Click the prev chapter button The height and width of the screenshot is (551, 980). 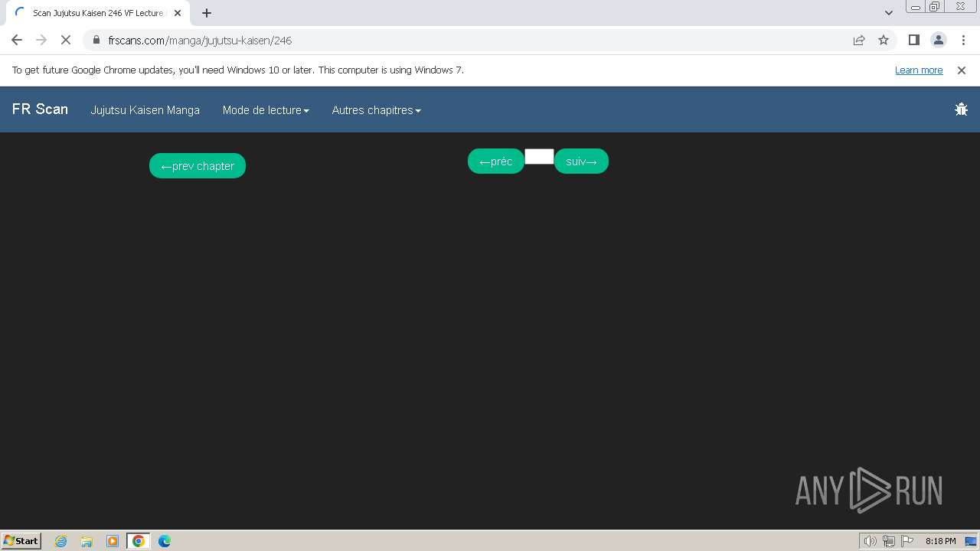(x=198, y=165)
